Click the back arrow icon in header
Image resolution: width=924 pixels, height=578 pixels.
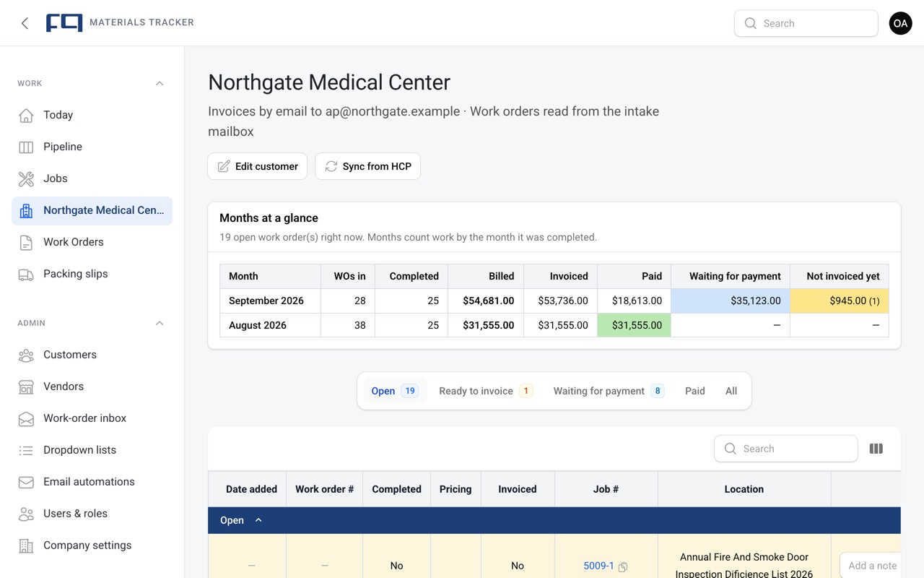pyautogui.click(x=25, y=23)
